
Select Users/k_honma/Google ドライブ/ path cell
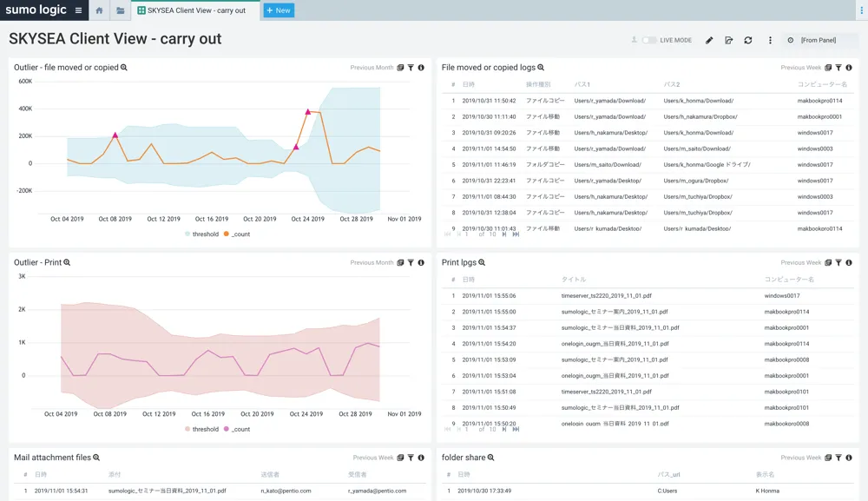(707, 164)
